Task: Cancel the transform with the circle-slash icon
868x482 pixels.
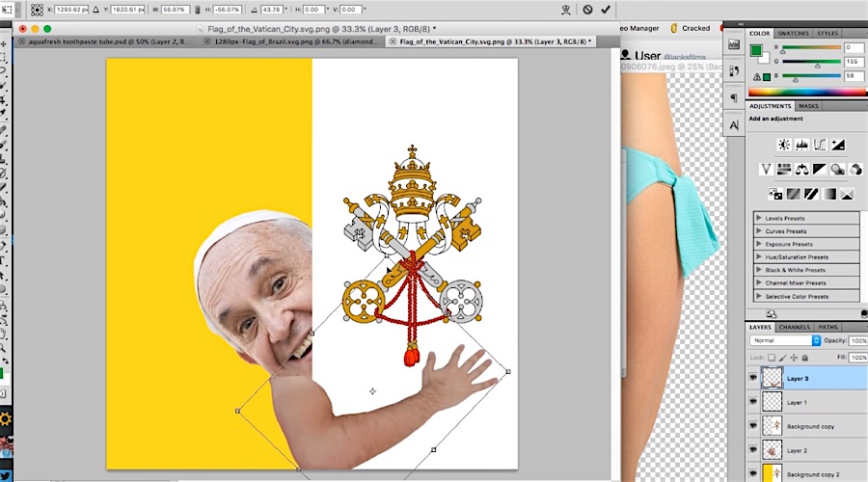Action: point(587,10)
